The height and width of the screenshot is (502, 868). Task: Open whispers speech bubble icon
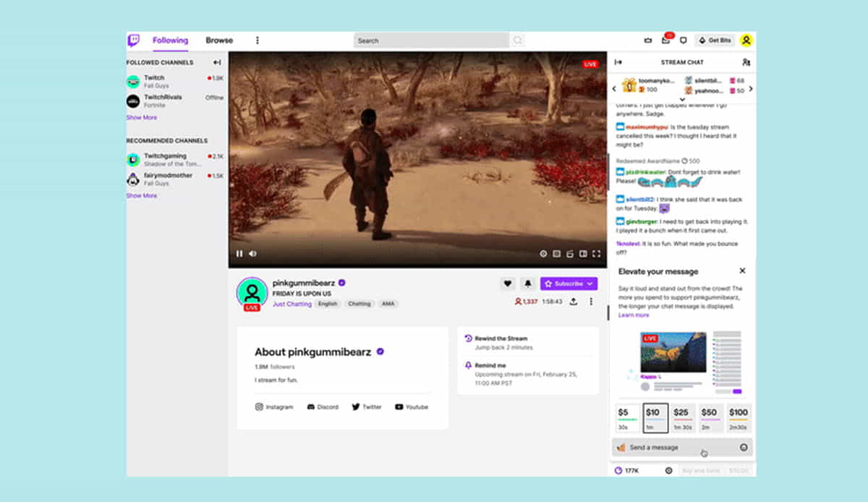(684, 41)
